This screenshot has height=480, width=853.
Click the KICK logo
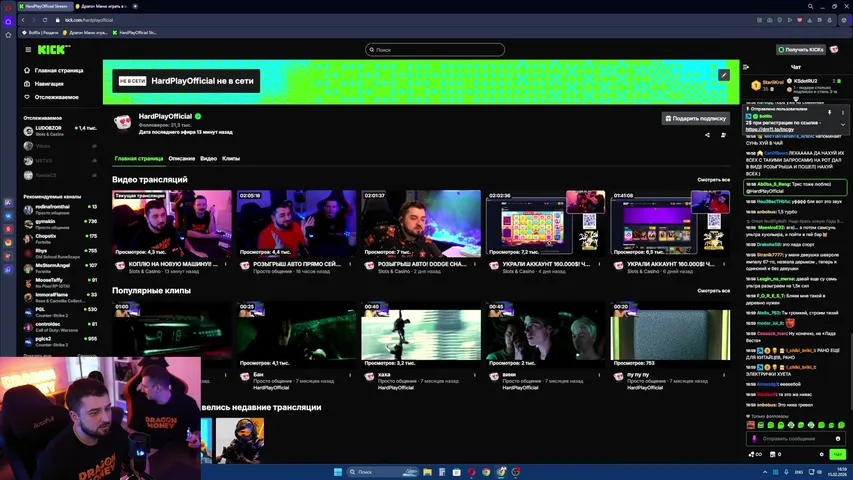[53, 49]
